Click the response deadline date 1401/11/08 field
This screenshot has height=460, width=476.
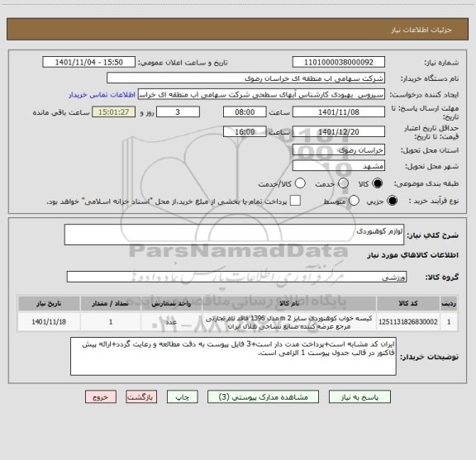point(339,112)
